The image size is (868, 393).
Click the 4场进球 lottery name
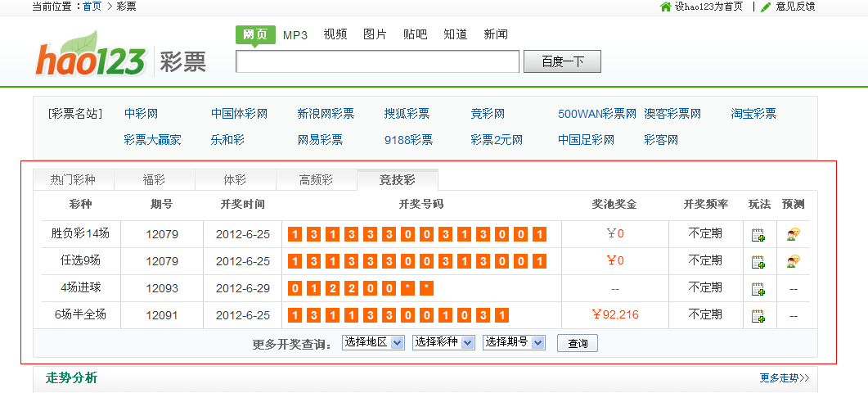(x=81, y=287)
